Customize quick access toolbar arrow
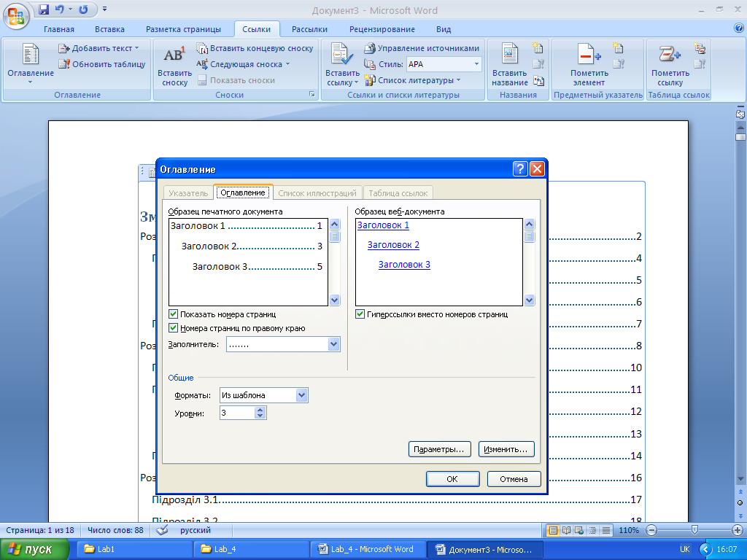 click(104, 9)
